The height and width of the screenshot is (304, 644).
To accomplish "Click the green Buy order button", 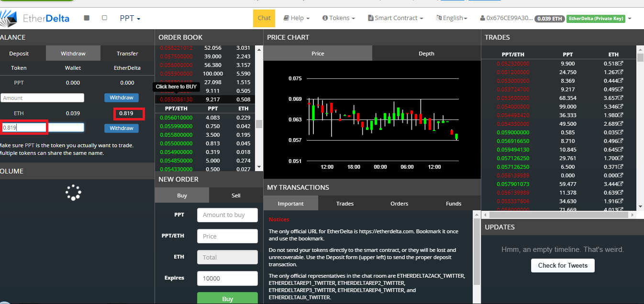I will (227, 299).
